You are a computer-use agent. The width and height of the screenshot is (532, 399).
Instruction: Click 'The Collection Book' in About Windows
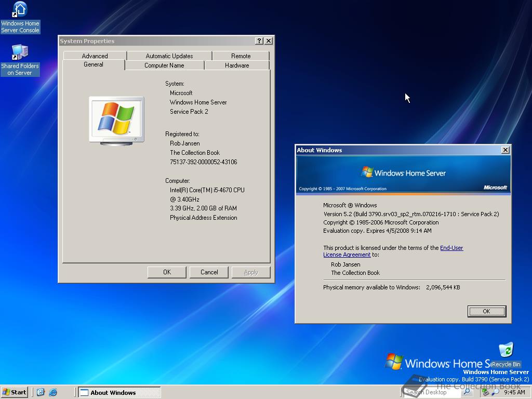pos(355,273)
